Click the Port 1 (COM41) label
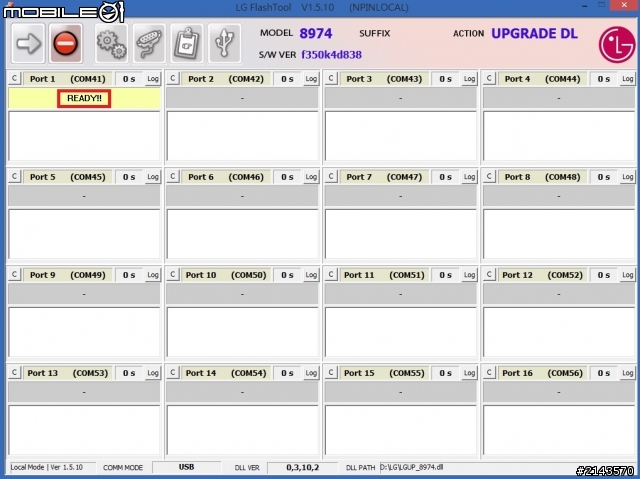 (x=68, y=79)
